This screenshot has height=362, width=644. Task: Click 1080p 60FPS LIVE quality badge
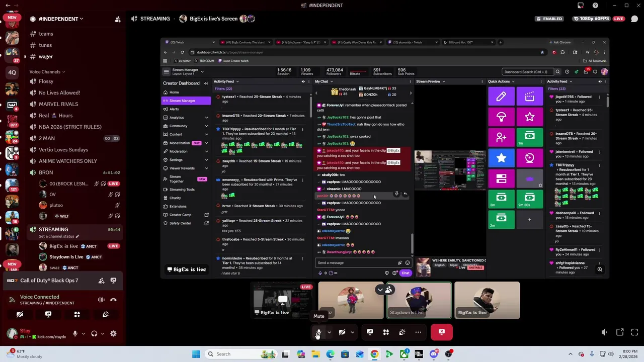599,19
